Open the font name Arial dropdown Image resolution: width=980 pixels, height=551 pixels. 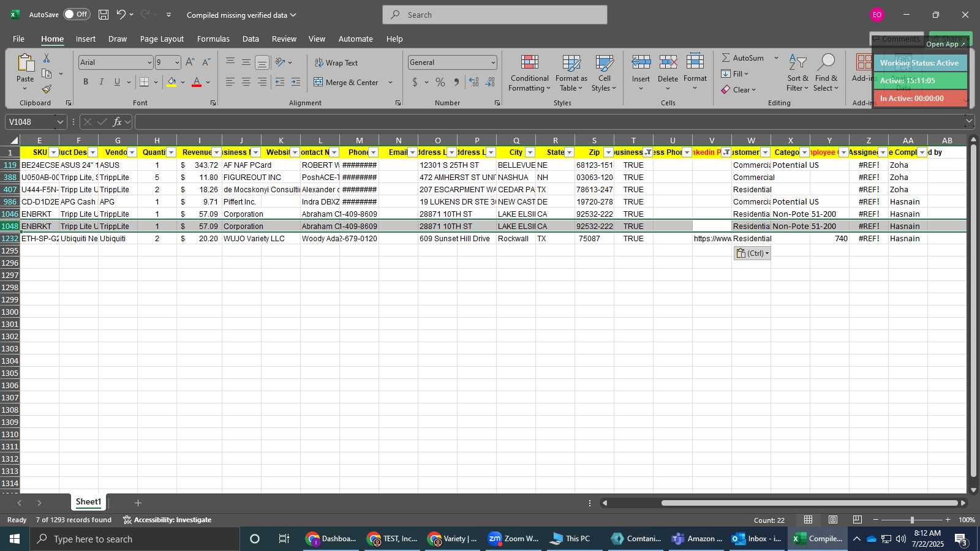point(149,62)
